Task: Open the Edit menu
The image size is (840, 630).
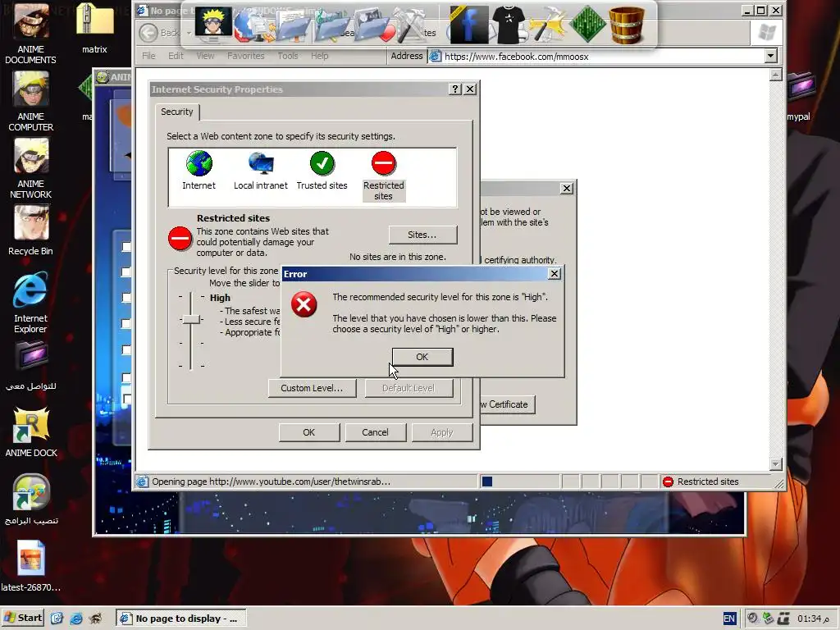Action: coord(176,56)
